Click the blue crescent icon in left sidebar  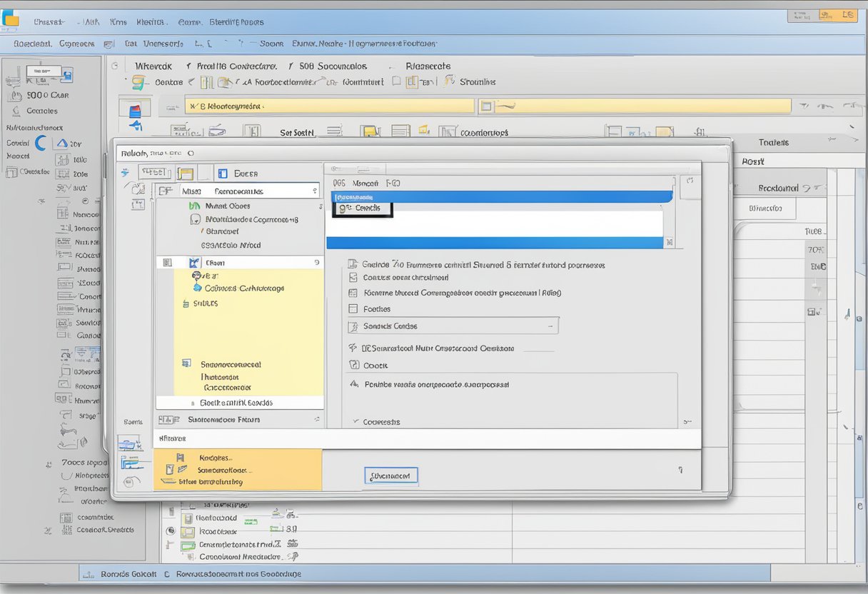(x=41, y=143)
